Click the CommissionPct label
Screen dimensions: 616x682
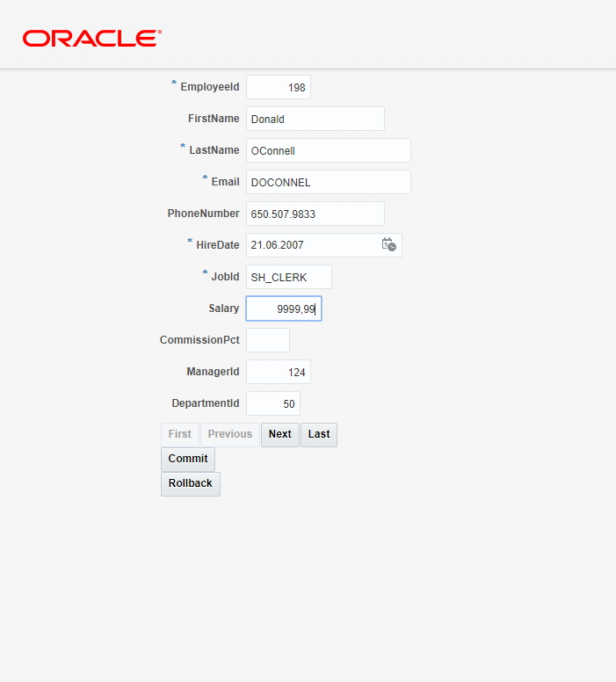[199, 340]
